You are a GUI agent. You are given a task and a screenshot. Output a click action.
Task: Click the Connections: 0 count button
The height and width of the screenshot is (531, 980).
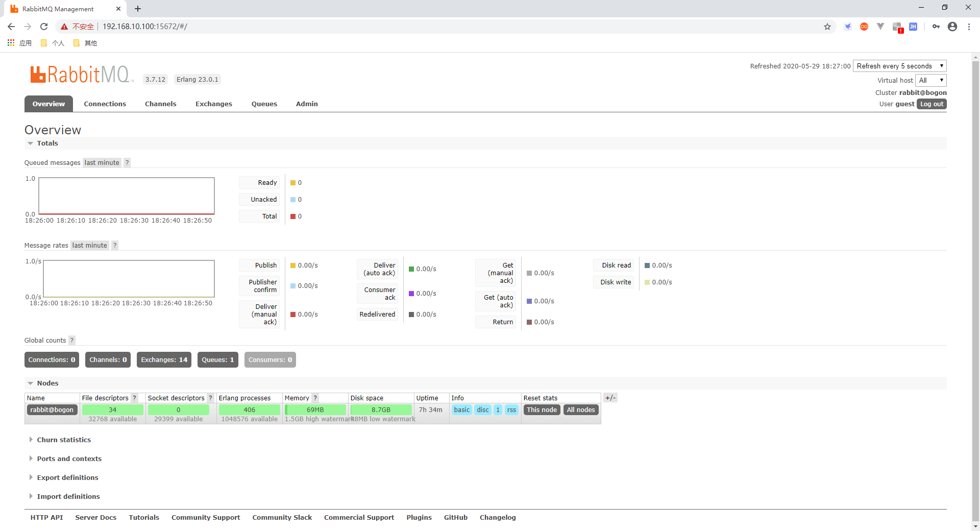point(52,359)
